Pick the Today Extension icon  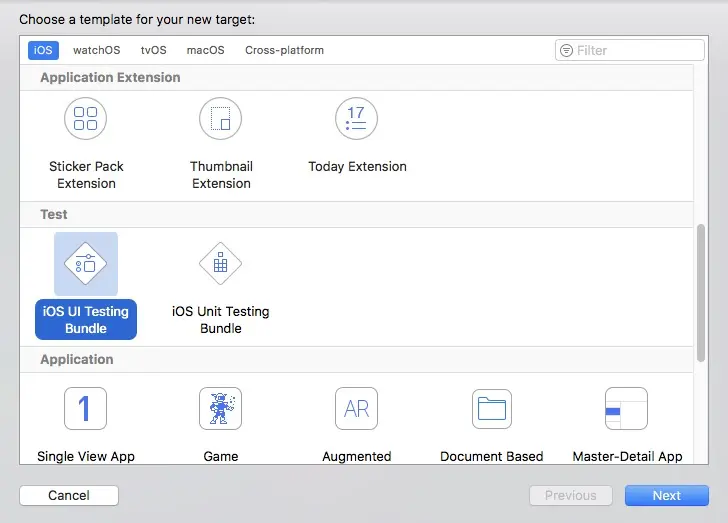[356, 118]
